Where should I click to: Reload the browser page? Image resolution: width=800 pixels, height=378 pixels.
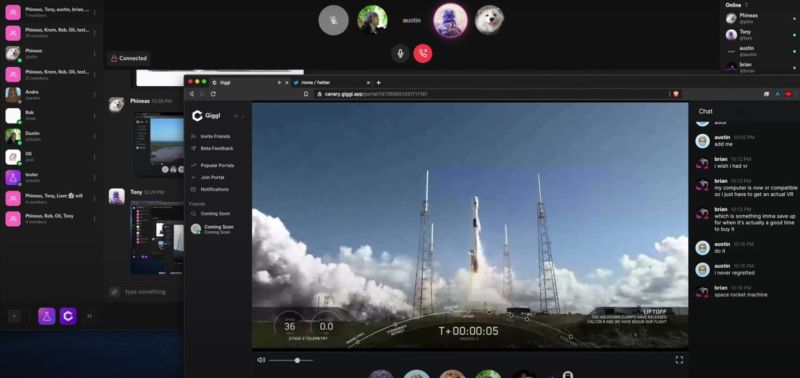(213, 94)
